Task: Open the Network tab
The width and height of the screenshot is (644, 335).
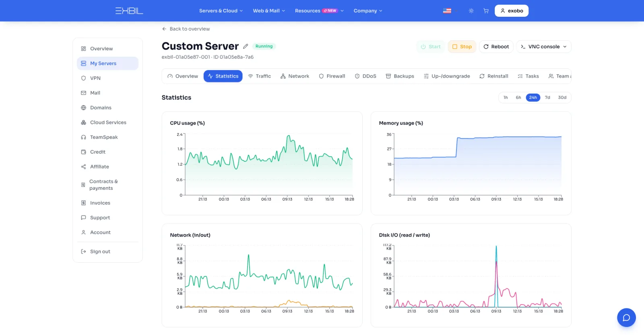Action: (x=295, y=76)
